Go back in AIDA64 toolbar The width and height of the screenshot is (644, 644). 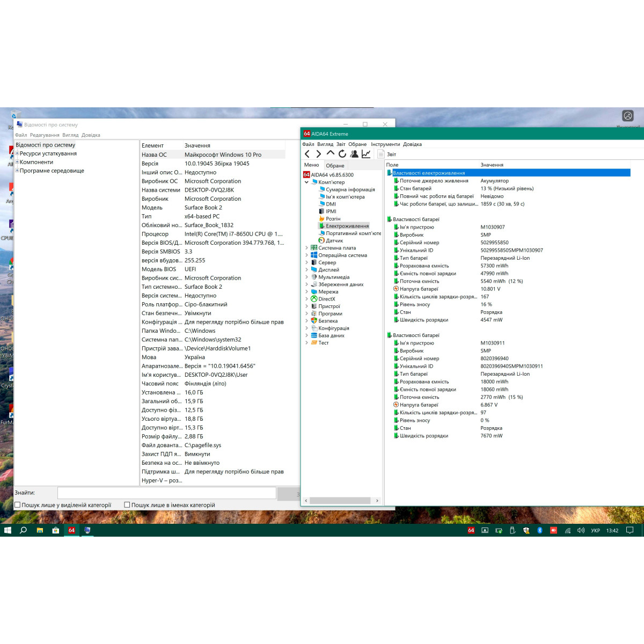(307, 154)
